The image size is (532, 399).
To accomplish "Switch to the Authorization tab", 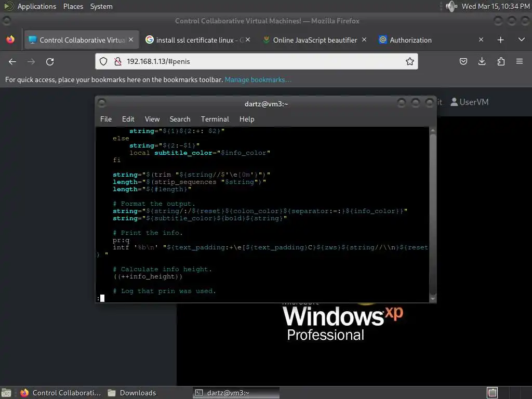I will pyautogui.click(x=430, y=40).
